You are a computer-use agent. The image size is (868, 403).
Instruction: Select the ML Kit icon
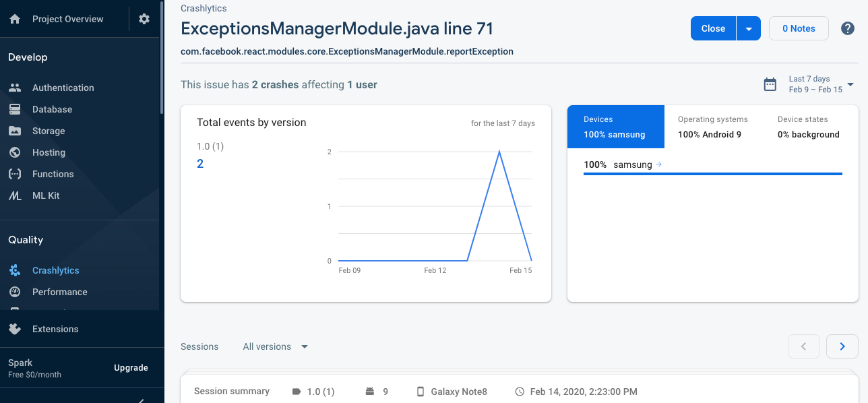pyautogui.click(x=15, y=195)
